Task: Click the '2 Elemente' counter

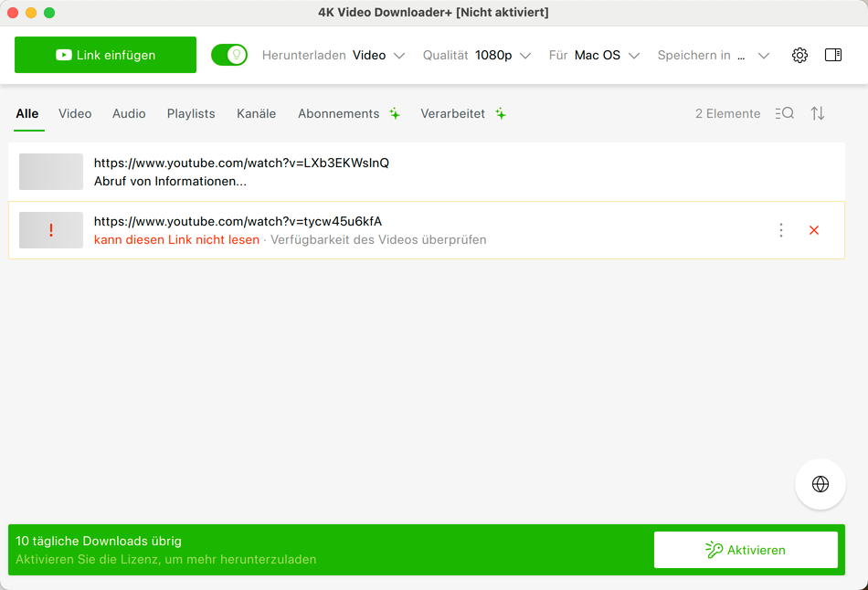Action: (727, 114)
